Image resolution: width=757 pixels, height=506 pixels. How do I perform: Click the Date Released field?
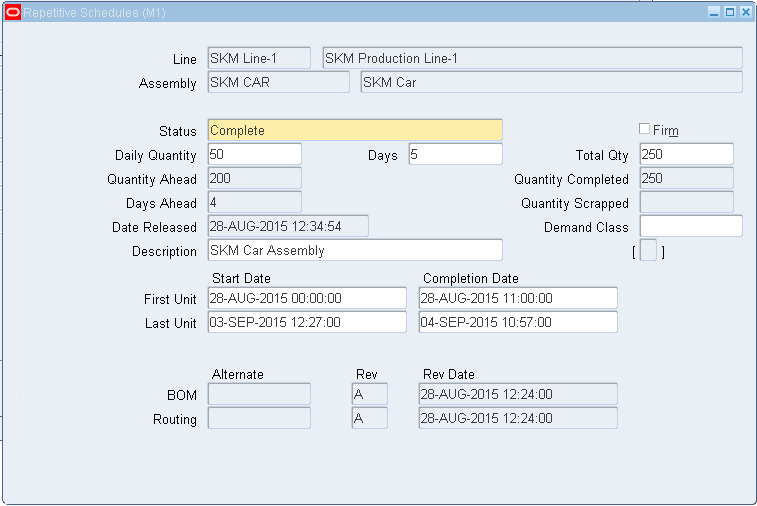tap(288, 226)
